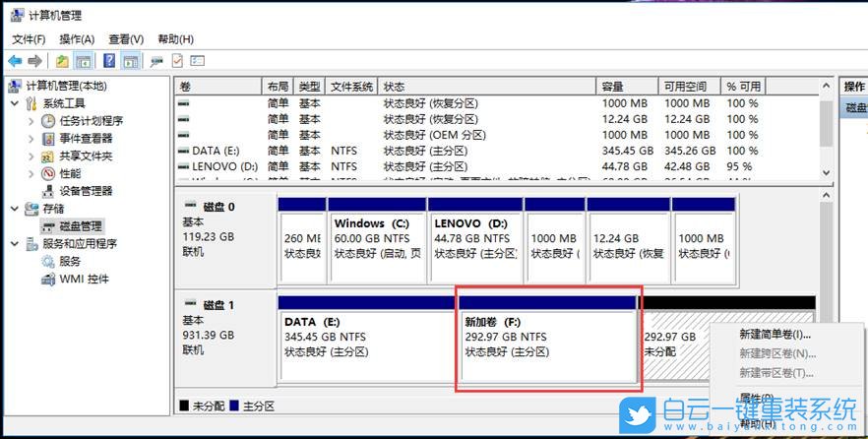Screen dimensions: 868x439
Task: Select WMI 控件 tree item
Action: [85, 279]
